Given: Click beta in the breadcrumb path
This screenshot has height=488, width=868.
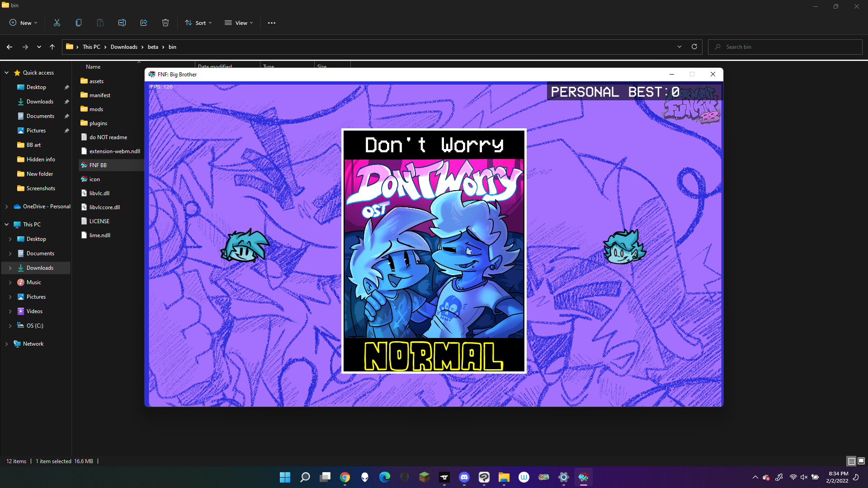Looking at the screenshot, I should (153, 47).
